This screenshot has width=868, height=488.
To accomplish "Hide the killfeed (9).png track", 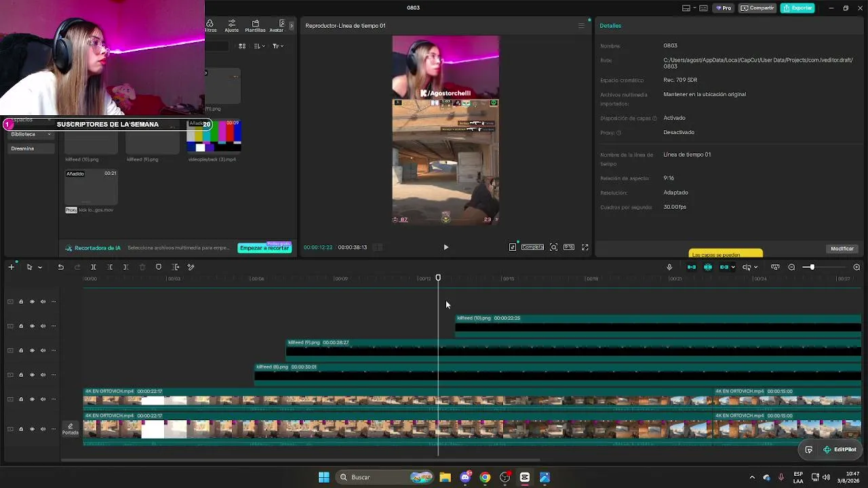I will [32, 350].
